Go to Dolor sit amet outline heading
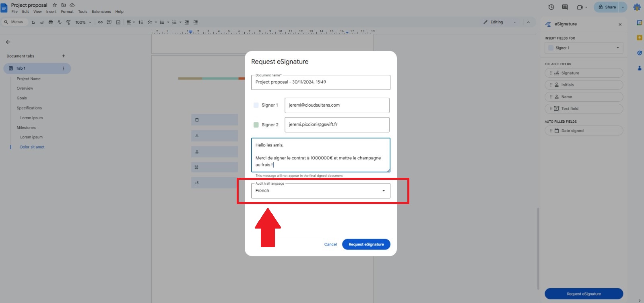The width and height of the screenshot is (644, 303). tap(32, 147)
